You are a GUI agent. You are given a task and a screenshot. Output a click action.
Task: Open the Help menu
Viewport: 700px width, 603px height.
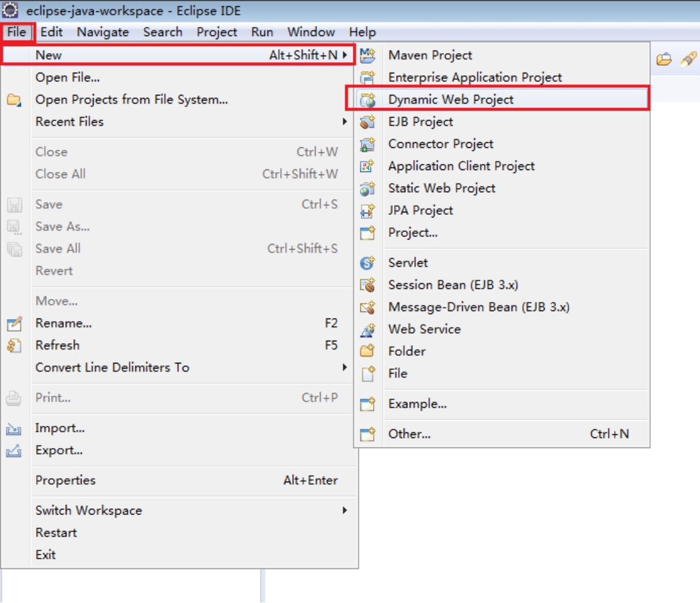coord(362,32)
